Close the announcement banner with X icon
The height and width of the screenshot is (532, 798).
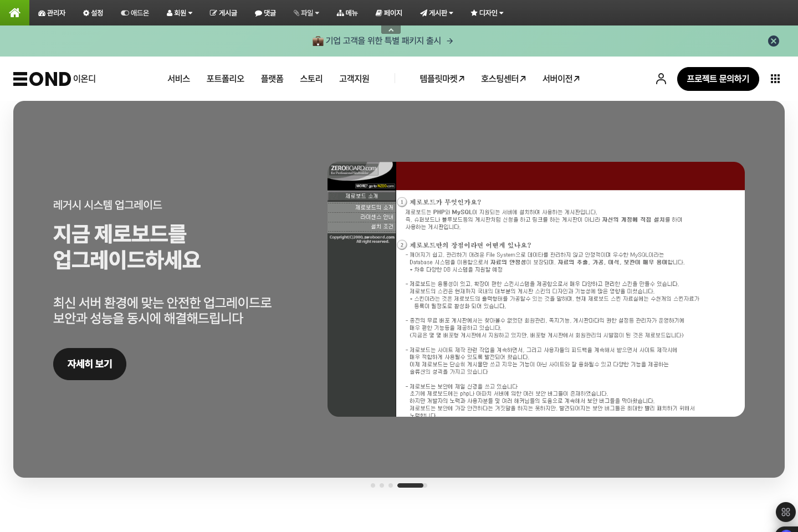click(x=773, y=41)
